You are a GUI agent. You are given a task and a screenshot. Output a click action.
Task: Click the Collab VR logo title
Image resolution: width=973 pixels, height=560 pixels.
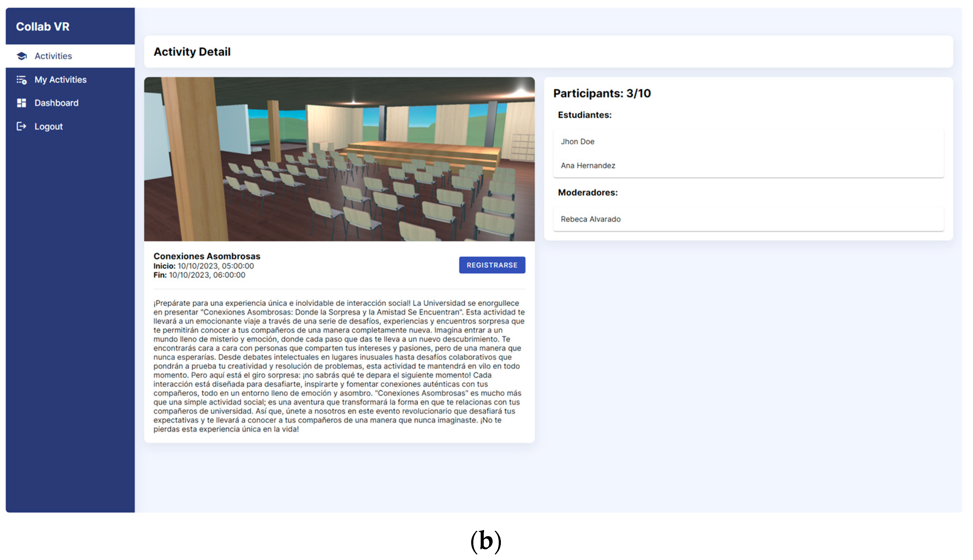pos(43,27)
